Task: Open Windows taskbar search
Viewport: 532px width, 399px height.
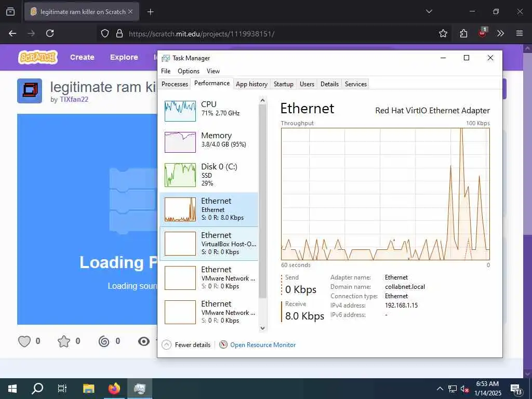Action: [x=37, y=389]
